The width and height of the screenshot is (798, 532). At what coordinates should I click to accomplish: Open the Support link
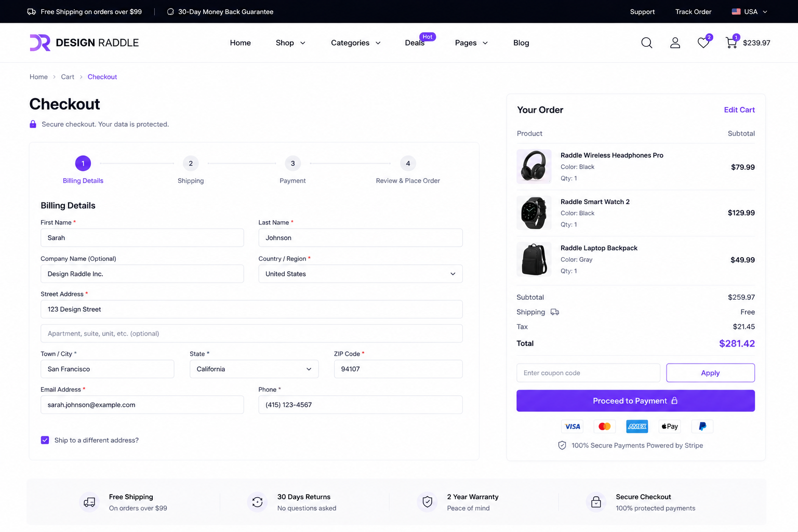tap(642, 11)
